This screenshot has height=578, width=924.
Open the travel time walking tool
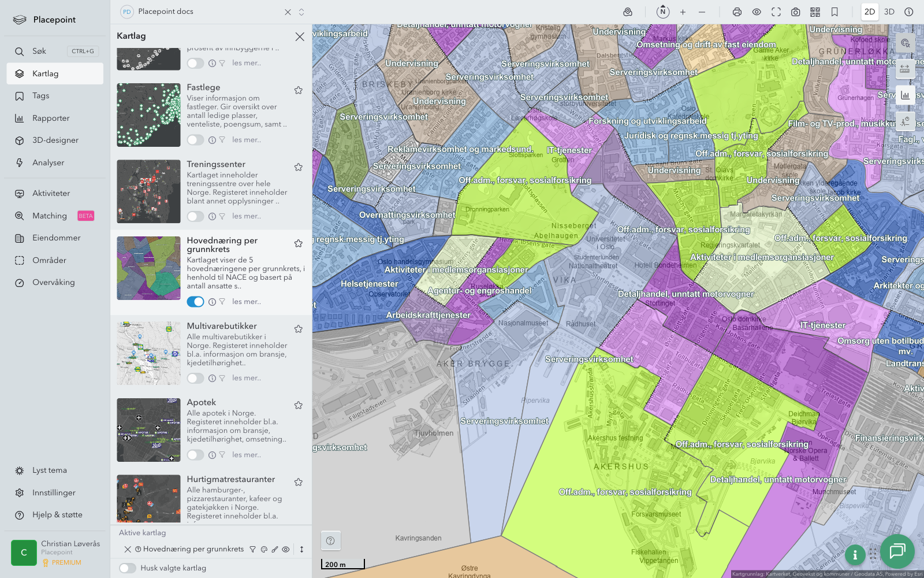tap(905, 121)
